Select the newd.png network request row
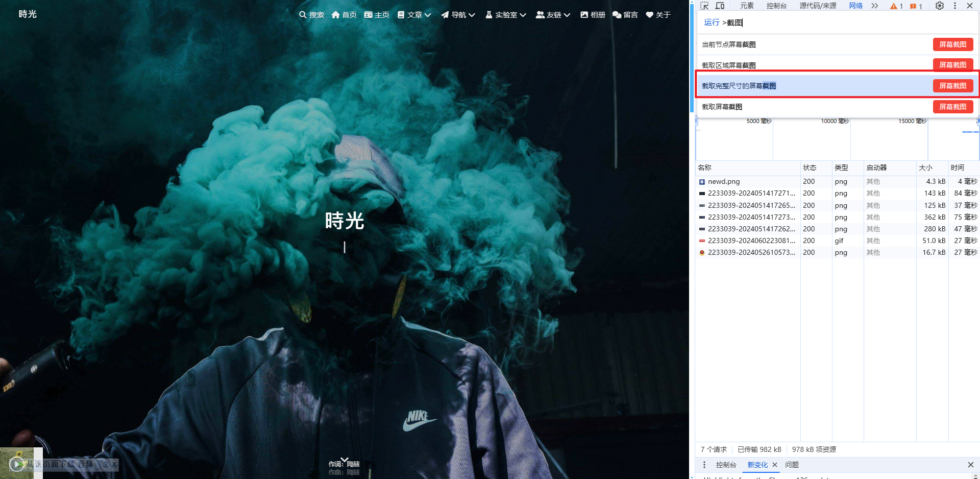Image resolution: width=980 pixels, height=479 pixels. tap(837, 181)
